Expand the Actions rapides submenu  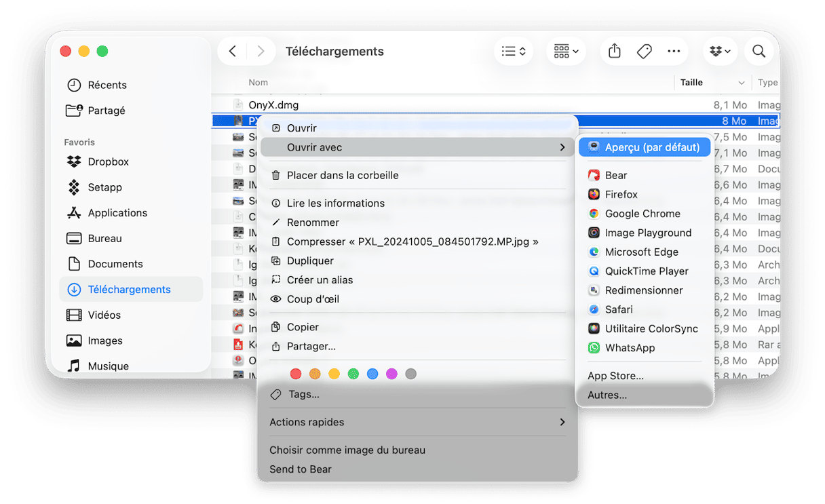(417, 422)
